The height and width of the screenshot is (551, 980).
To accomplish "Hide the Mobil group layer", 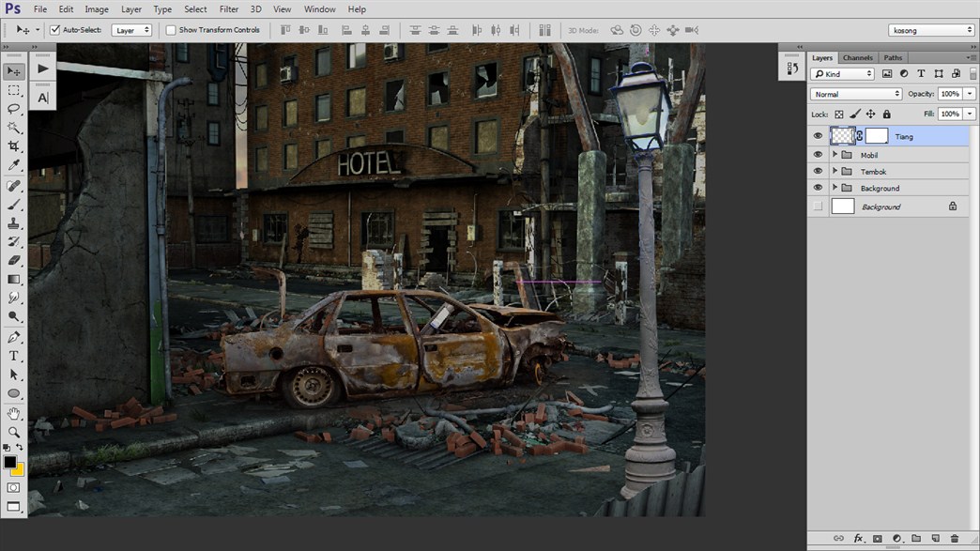I will click(x=818, y=155).
